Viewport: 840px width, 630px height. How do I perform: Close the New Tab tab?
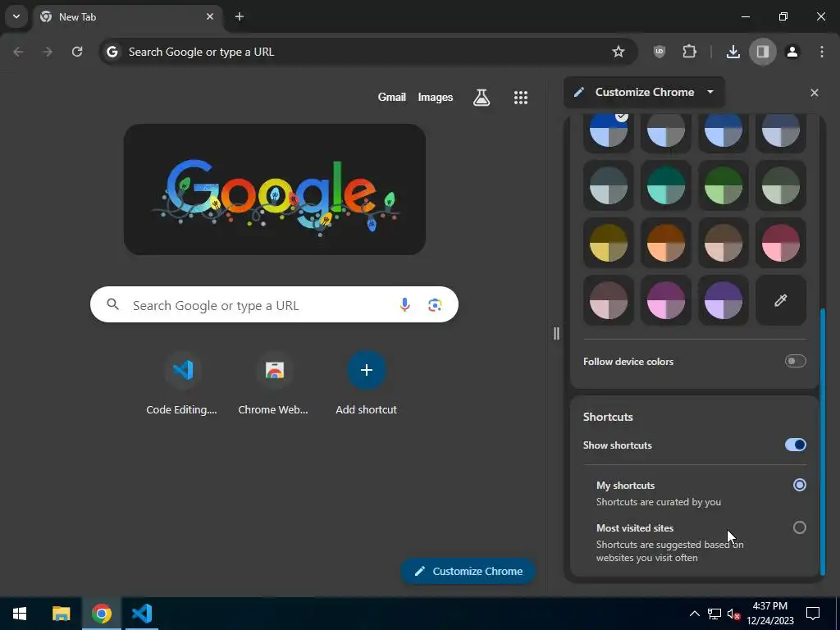click(210, 16)
